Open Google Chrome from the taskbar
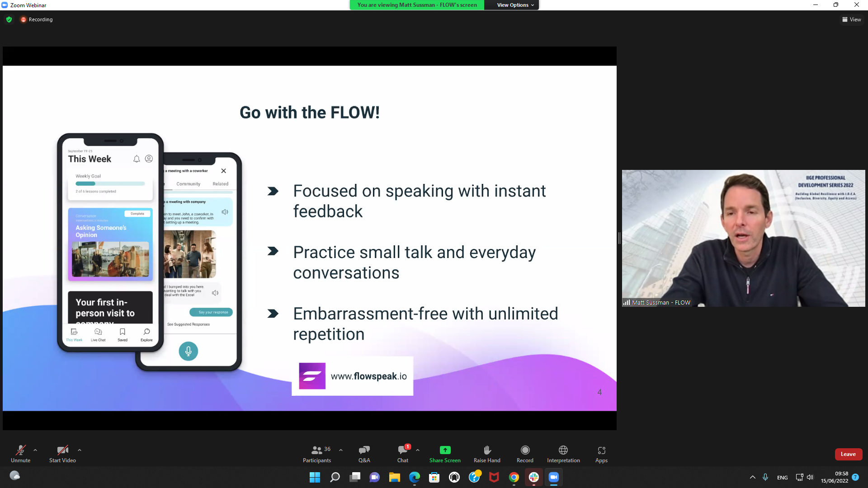Screen dimensions: 868x488 pos(514,477)
